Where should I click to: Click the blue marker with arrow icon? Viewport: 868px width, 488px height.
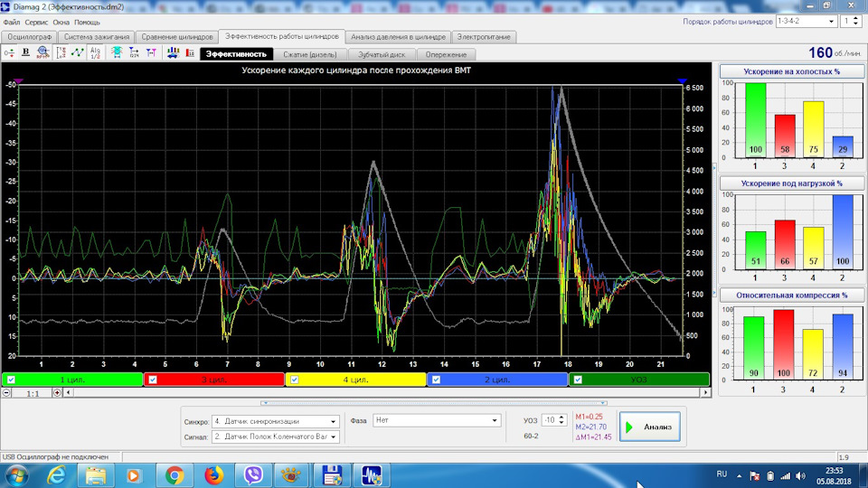tap(134, 53)
